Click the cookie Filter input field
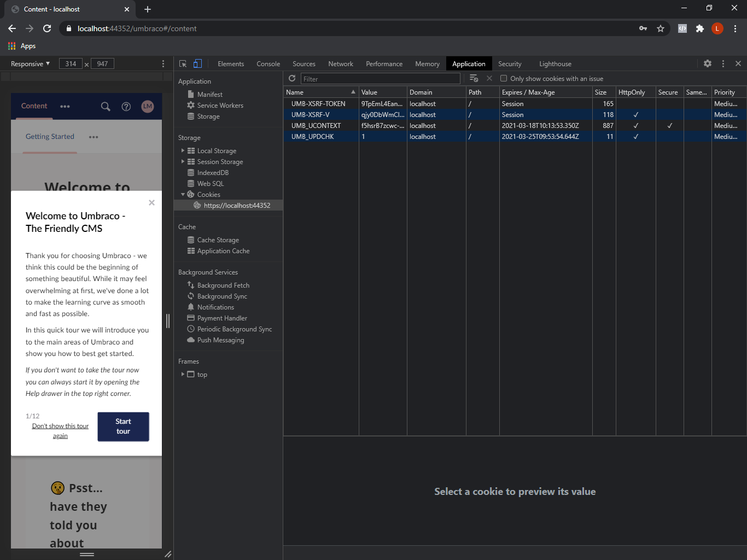The height and width of the screenshot is (560, 747). [x=380, y=79]
